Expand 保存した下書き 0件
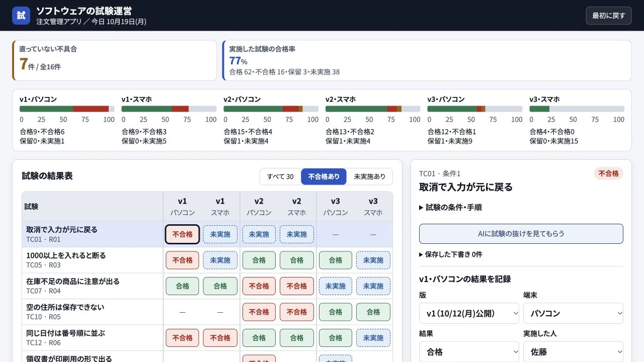This screenshot has width=644, height=362. click(451, 254)
